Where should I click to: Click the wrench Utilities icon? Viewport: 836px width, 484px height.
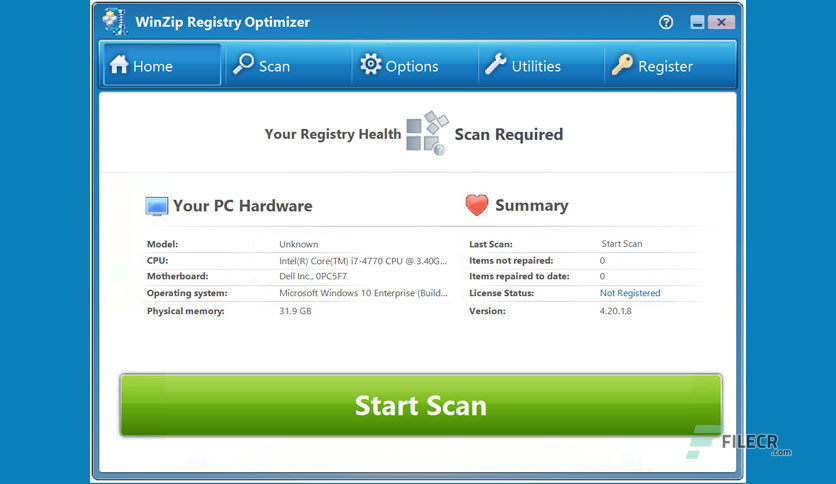point(495,64)
